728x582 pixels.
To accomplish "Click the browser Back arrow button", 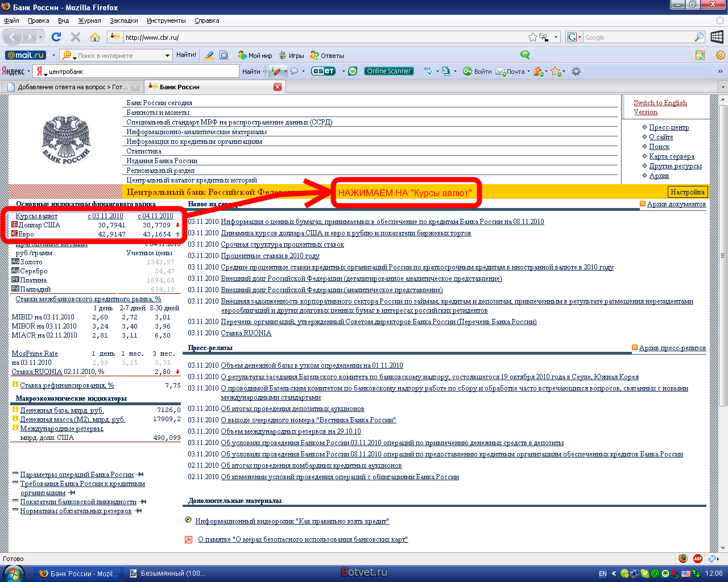I will (x=13, y=37).
